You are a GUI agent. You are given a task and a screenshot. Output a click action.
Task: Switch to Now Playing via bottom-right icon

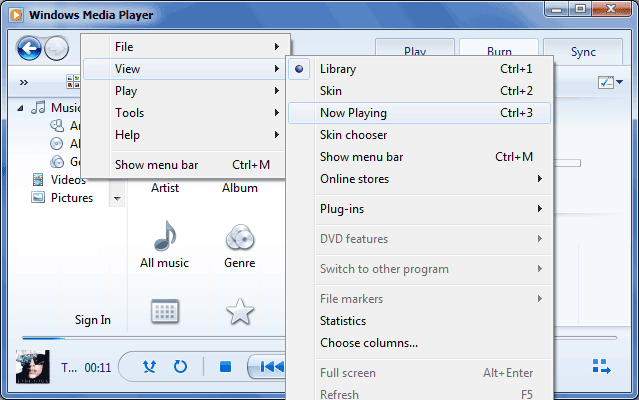coord(602,366)
